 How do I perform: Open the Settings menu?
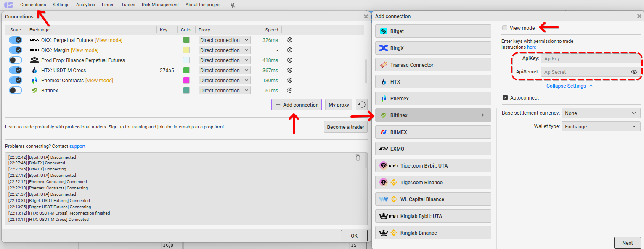pos(61,5)
